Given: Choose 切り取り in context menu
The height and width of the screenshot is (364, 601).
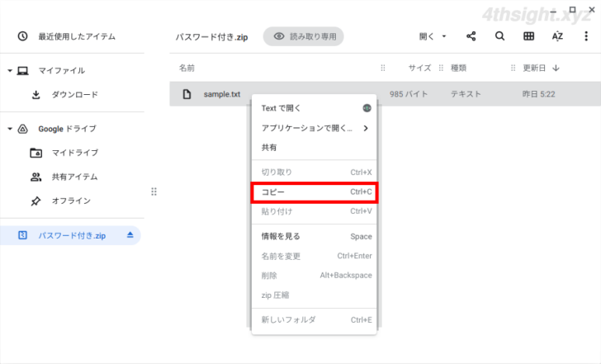Looking at the screenshot, I should [x=314, y=173].
